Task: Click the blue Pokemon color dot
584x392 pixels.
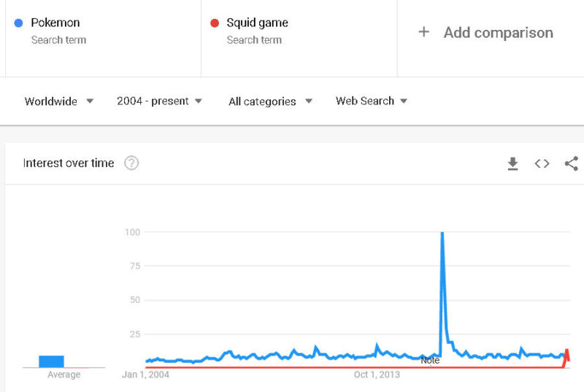Action: tap(19, 23)
